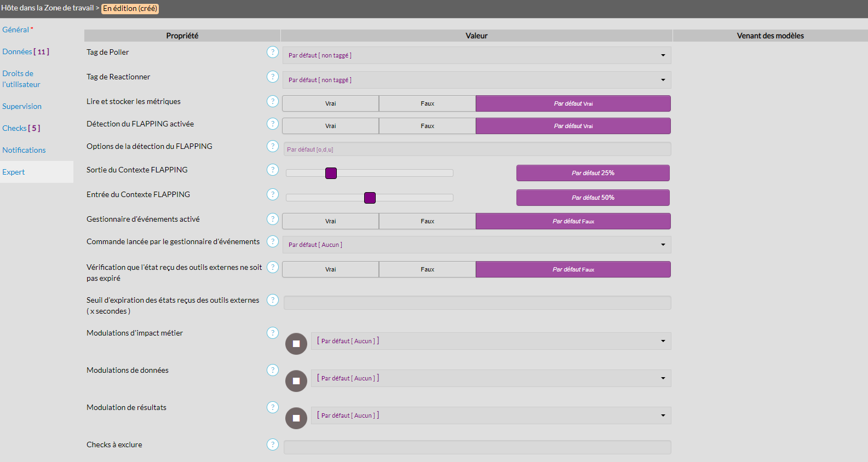
Task: Click stop icon beside Modulations d'impact métier
Action: [x=296, y=344]
